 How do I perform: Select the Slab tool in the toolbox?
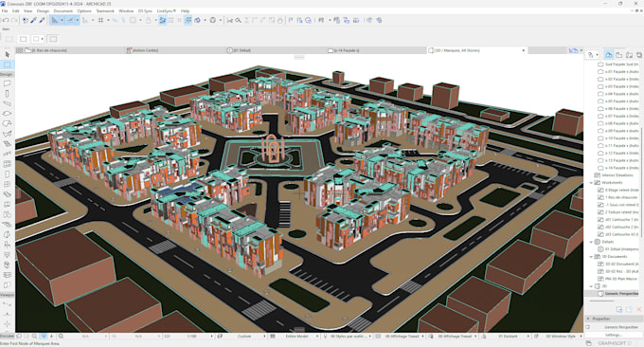tap(7, 114)
